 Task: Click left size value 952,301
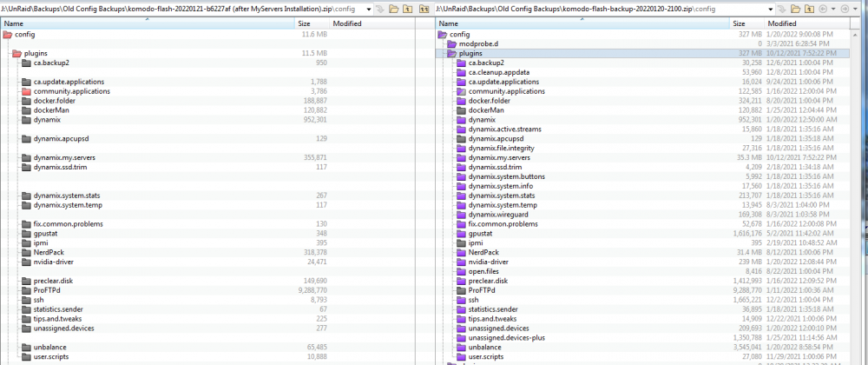[315, 120]
